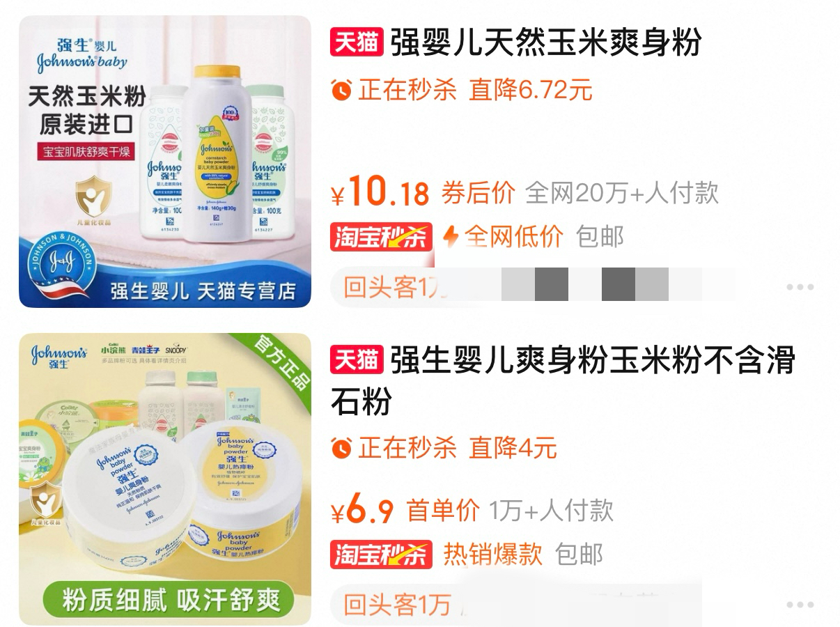Tap the 淘宝秒杀 tag on the first product
The width and height of the screenshot is (840, 627).
click(381, 238)
